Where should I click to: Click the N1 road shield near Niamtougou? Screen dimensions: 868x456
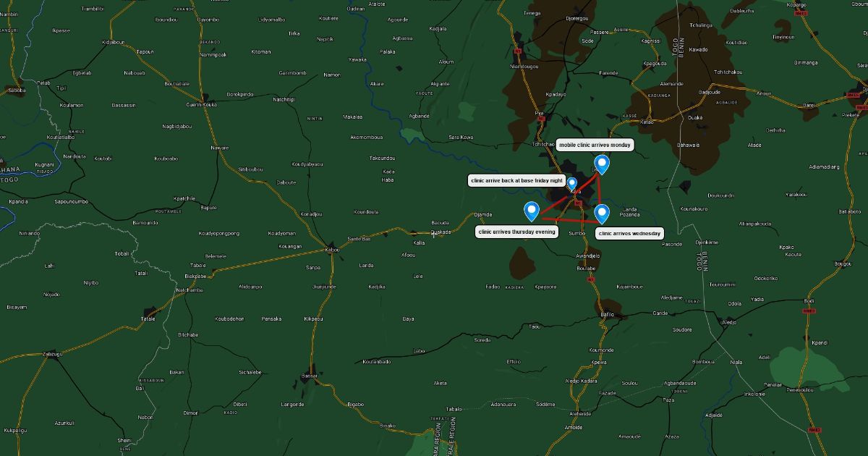[517, 51]
